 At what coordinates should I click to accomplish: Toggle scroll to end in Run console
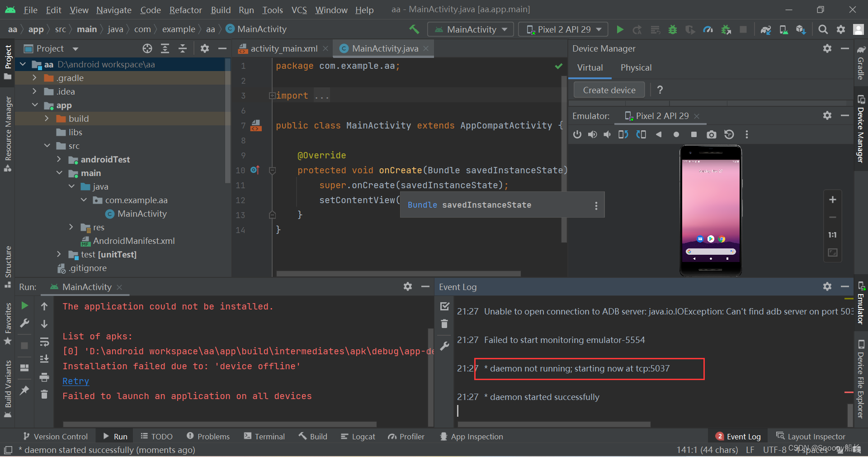[44, 359]
